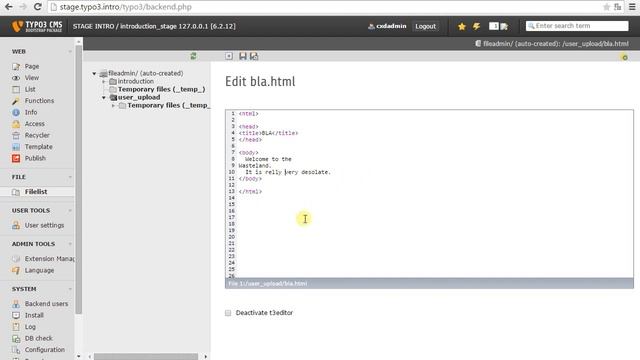Screen dimensions: 640x360
Task: Select the introduction folder
Action: [x=136, y=81]
